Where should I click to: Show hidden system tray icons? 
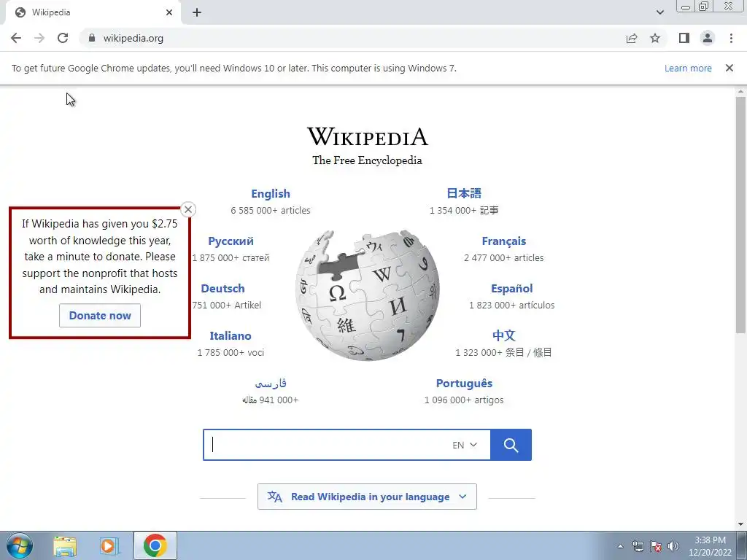(x=620, y=546)
